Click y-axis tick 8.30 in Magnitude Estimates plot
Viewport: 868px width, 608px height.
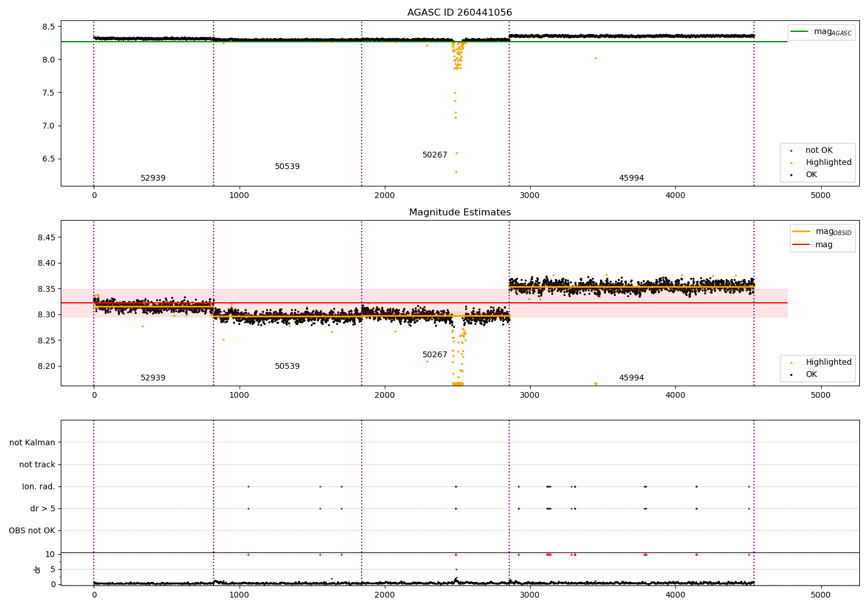pos(46,314)
